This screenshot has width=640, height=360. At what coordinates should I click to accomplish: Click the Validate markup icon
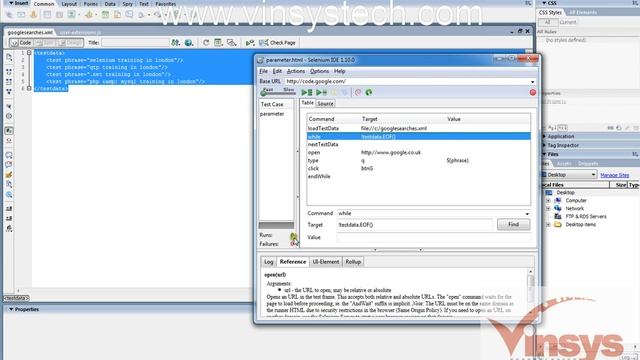pyautogui.click(x=250, y=43)
